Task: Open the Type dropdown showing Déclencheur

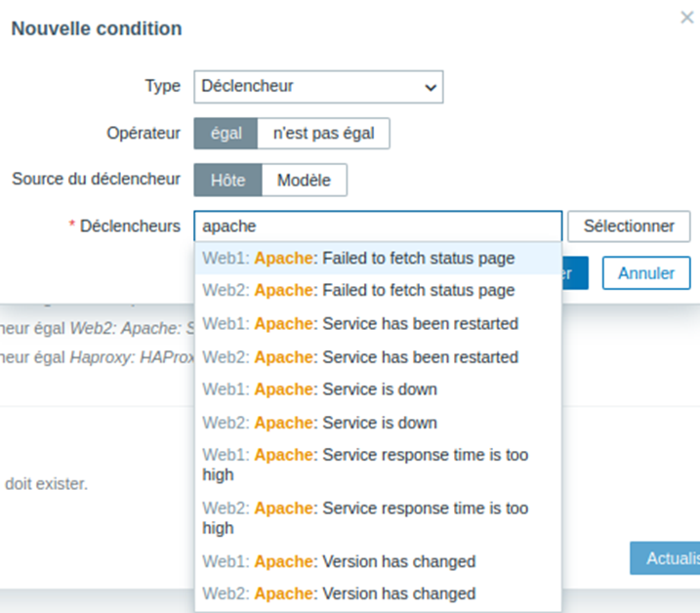Action: pyautogui.click(x=318, y=86)
